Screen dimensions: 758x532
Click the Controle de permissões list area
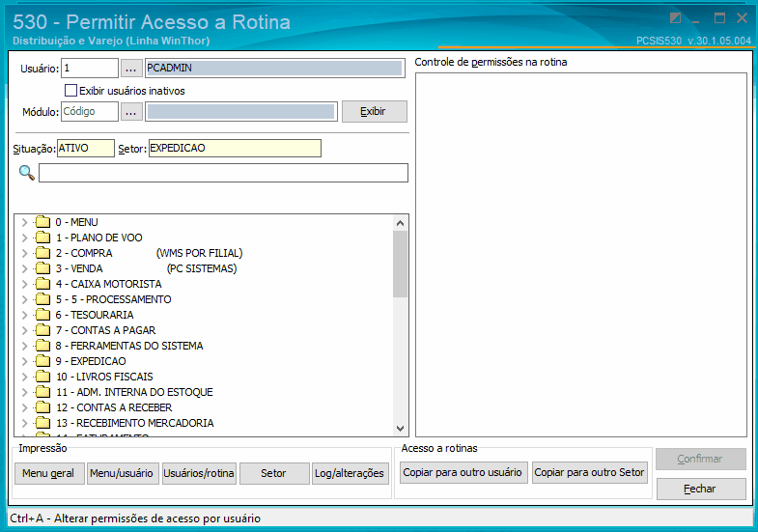(x=581, y=255)
